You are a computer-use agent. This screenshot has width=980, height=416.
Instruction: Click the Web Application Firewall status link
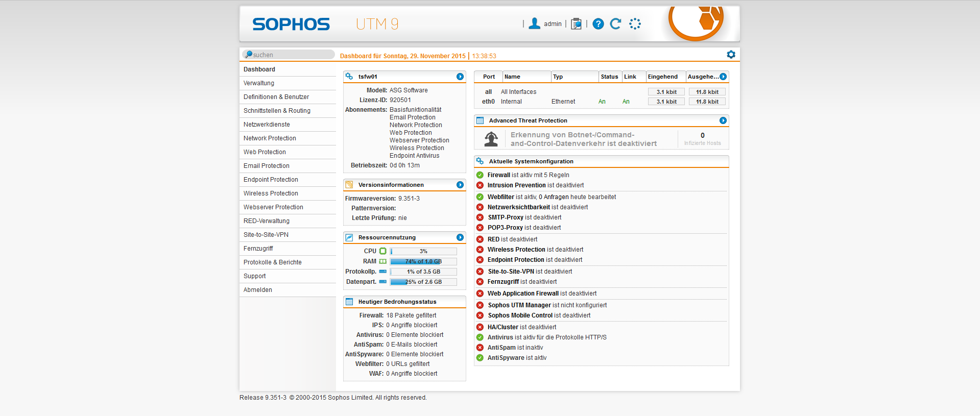[x=542, y=293]
